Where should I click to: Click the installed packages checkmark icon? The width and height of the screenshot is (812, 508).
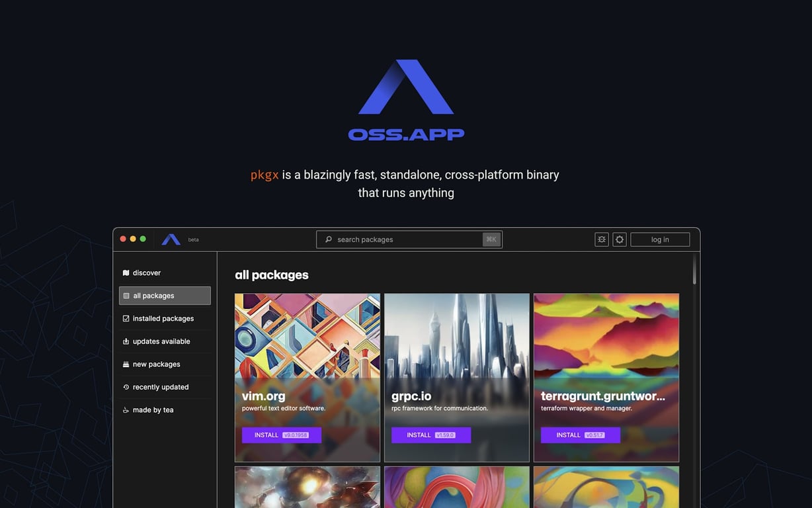tap(126, 318)
